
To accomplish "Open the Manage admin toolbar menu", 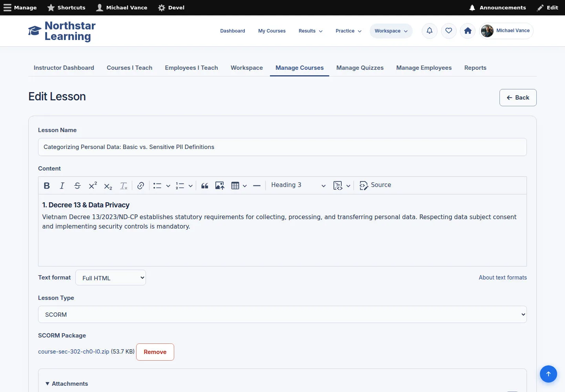I will (x=20, y=7).
